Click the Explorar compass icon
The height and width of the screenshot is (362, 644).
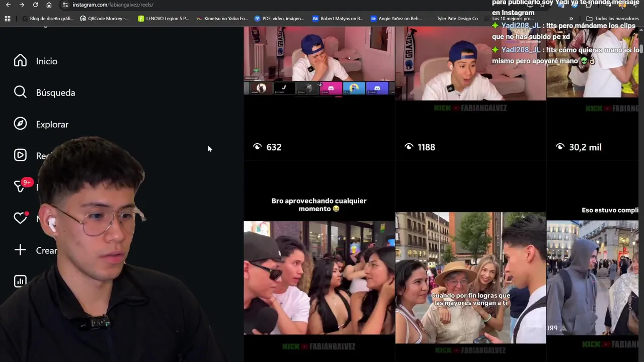click(20, 124)
